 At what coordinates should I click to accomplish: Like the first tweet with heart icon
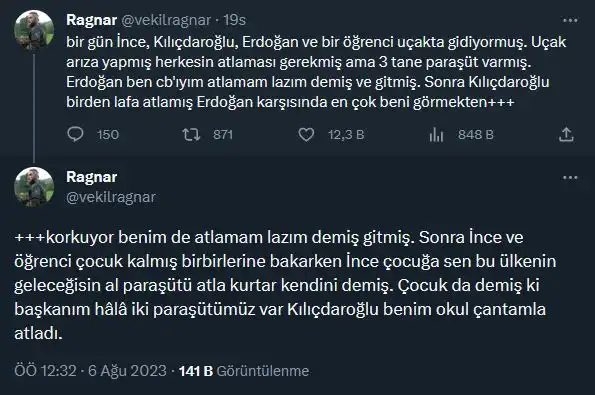coord(306,135)
